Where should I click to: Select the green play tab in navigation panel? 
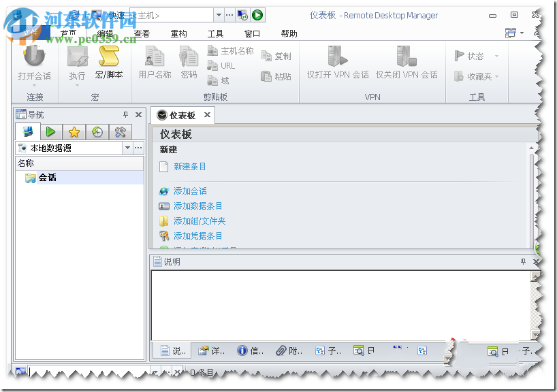(x=51, y=131)
